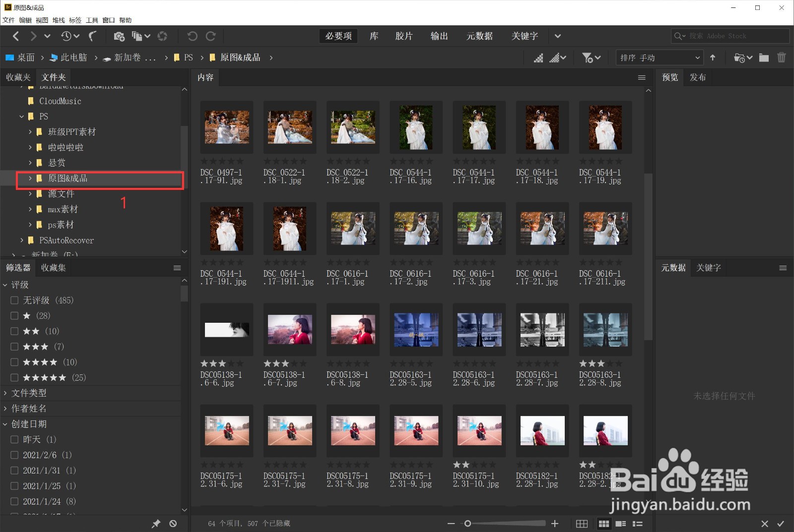Open the 排序 手动 sort dropdown

660,58
